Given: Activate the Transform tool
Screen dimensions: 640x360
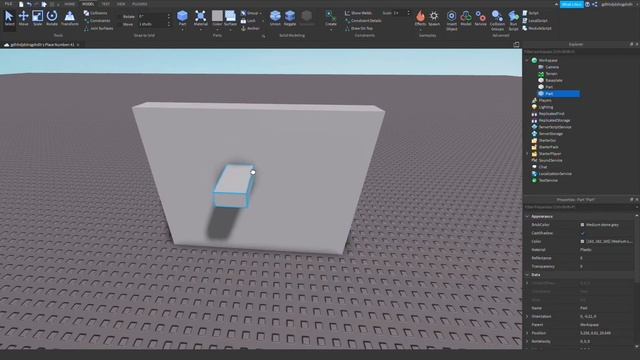Looking at the screenshot, I should pyautogui.click(x=69, y=18).
